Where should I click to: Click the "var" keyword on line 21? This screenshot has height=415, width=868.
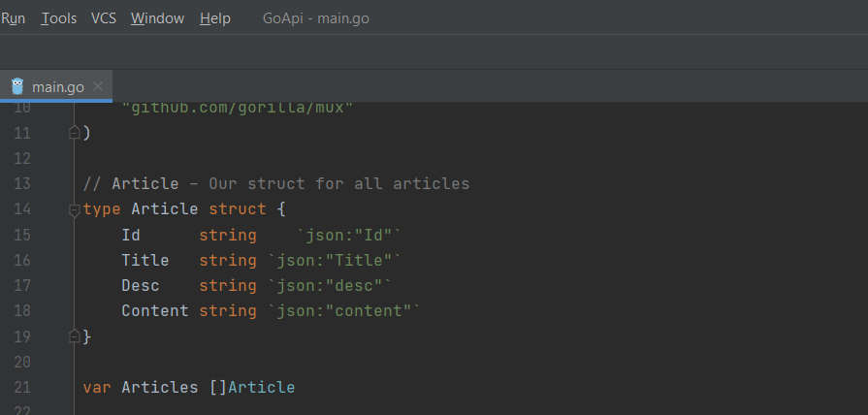coord(97,387)
